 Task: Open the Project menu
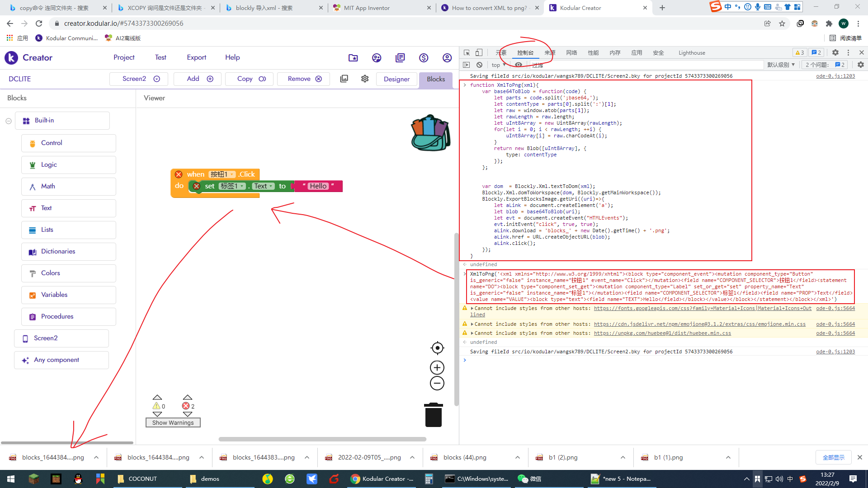(x=124, y=57)
